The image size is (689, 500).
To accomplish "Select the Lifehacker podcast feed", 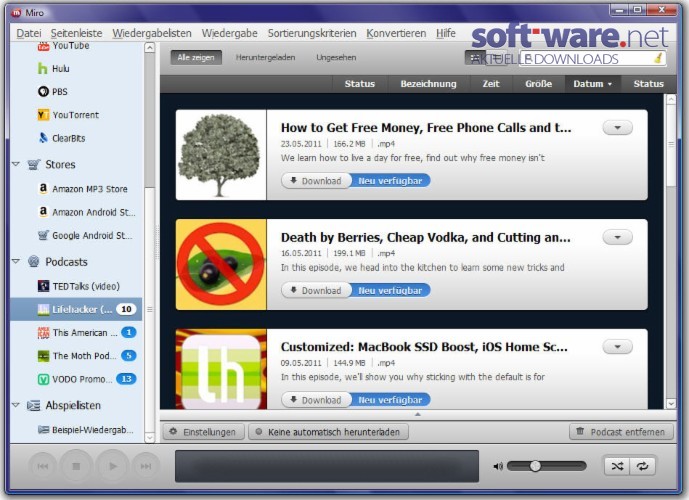I will [76, 309].
